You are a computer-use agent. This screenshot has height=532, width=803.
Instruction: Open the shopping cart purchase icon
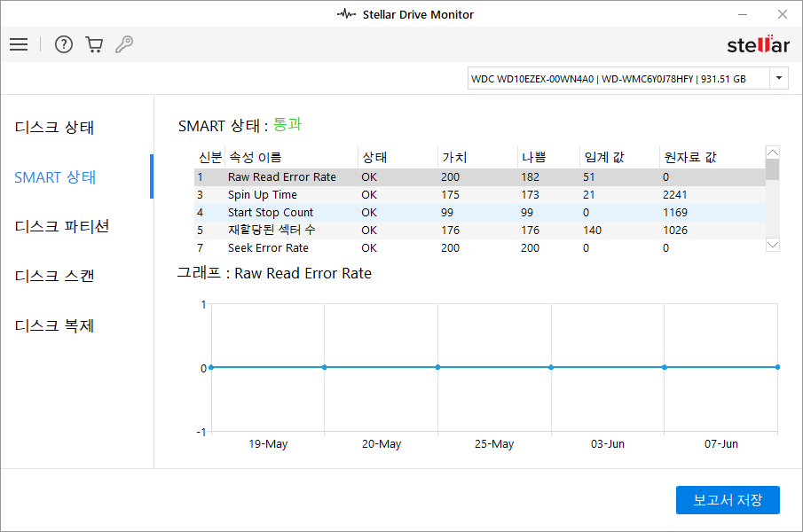[94, 44]
